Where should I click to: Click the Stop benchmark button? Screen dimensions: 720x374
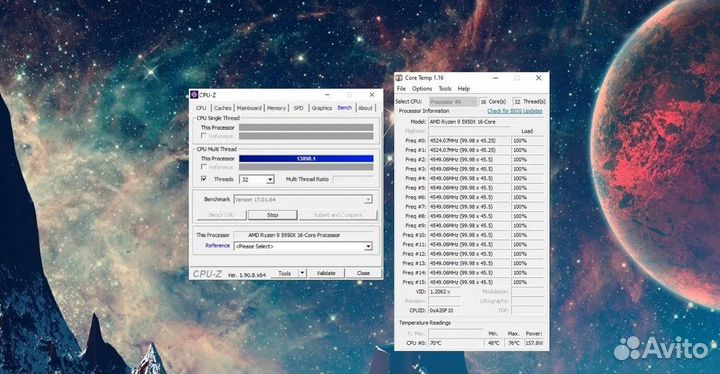click(x=272, y=215)
